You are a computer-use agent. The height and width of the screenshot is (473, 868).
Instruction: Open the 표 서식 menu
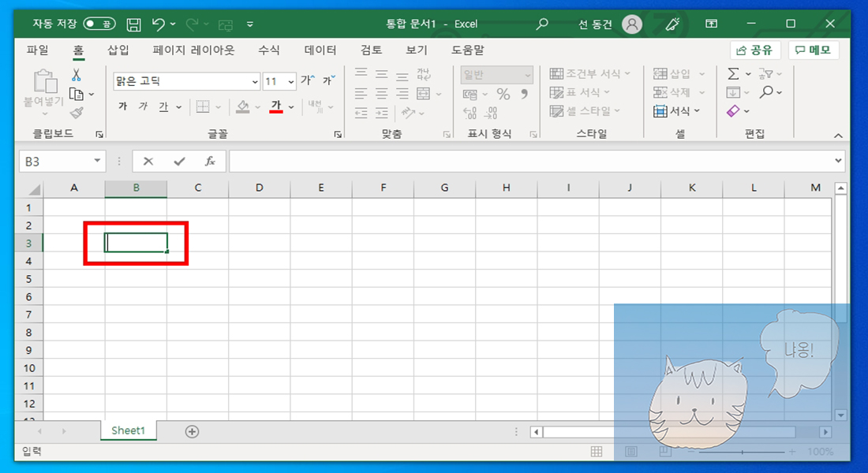(x=580, y=91)
